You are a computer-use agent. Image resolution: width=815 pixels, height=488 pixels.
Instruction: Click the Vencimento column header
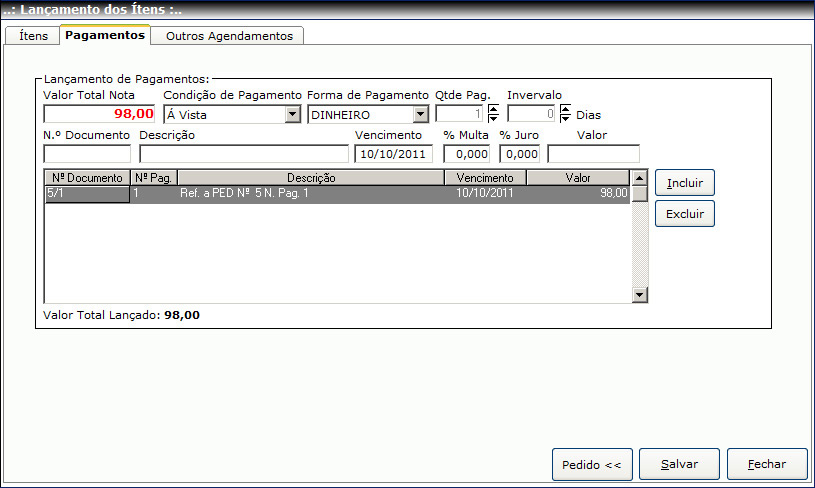pyautogui.click(x=485, y=178)
